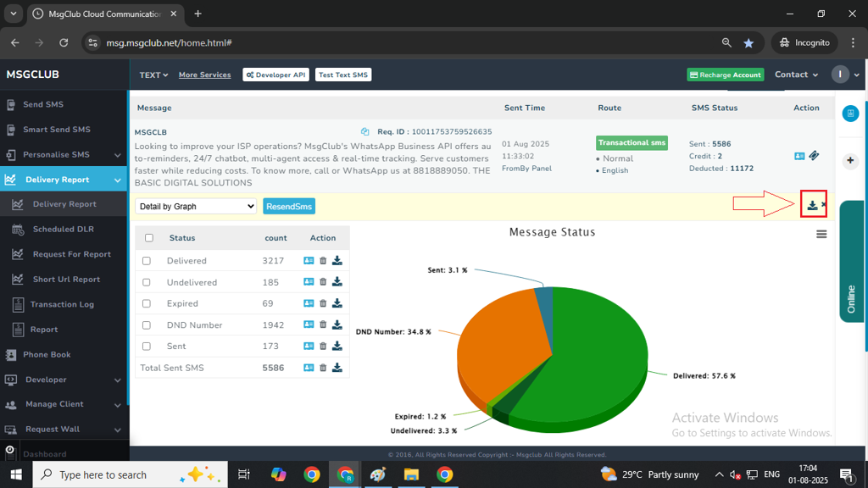This screenshot has width=868, height=488.
Task: Click the download icon in the yellow bar
Action: (x=812, y=205)
